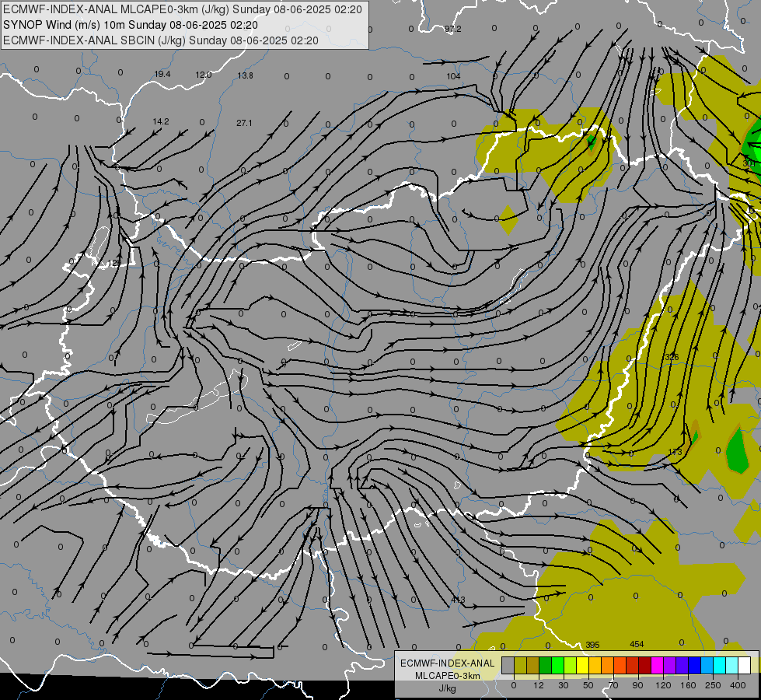Click the purple legend swatch
This screenshot has height=700, width=761.
[670, 665]
